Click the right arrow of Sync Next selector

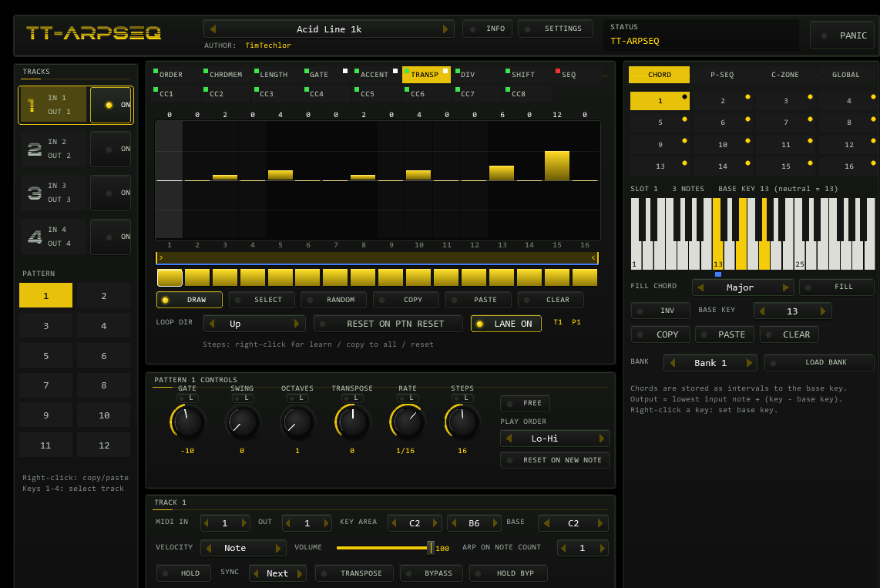pos(300,573)
